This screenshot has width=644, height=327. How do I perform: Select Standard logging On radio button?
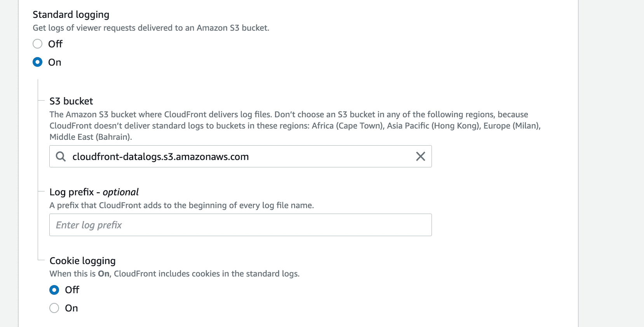[38, 62]
